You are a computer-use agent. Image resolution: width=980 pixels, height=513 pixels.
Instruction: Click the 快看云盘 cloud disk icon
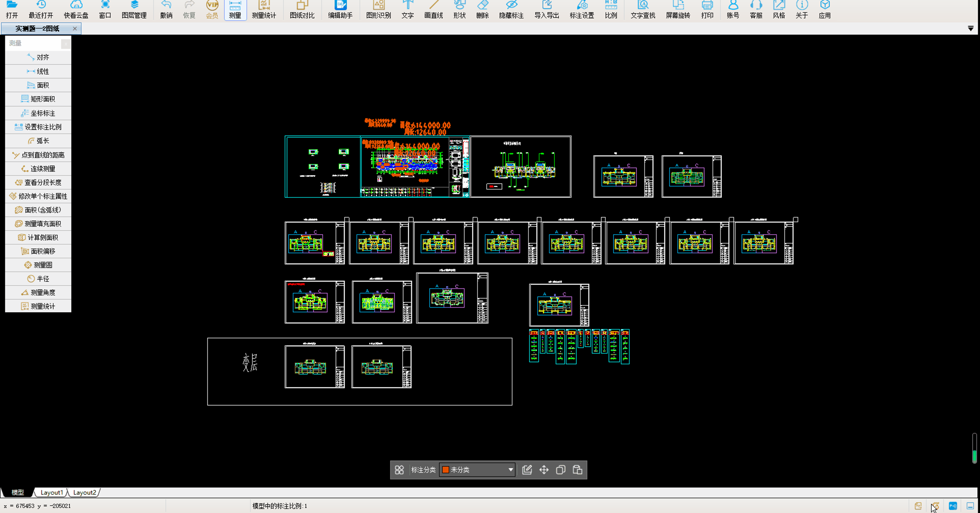click(x=76, y=9)
